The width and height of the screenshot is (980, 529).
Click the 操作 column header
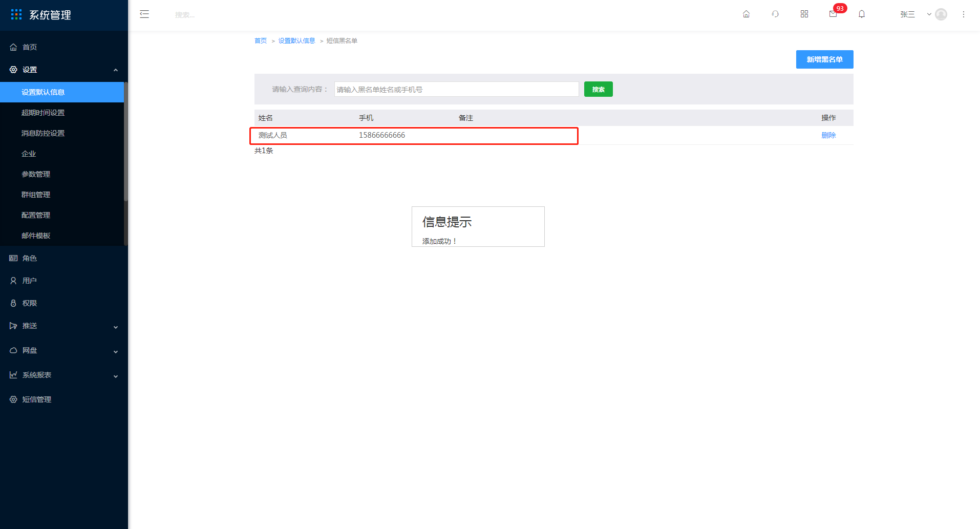click(x=828, y=118)
